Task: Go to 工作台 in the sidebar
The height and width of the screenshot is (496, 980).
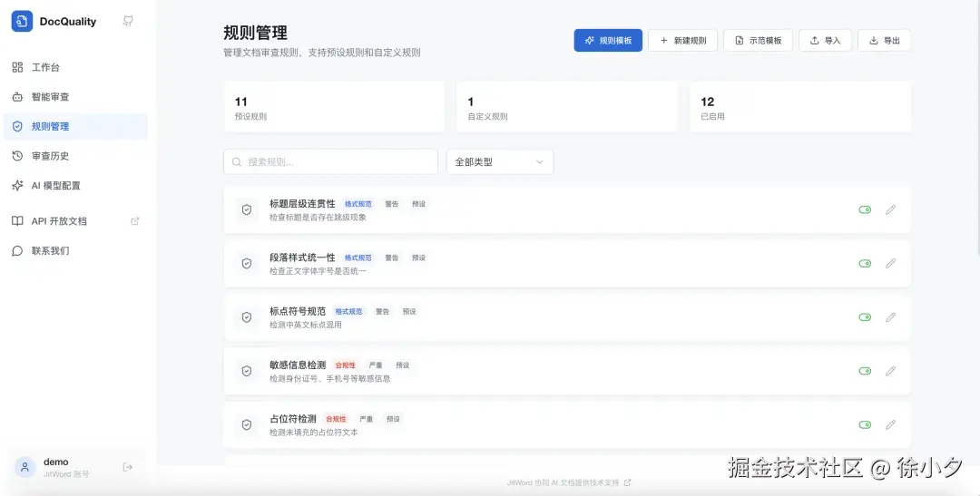Action: pos(76,67)
